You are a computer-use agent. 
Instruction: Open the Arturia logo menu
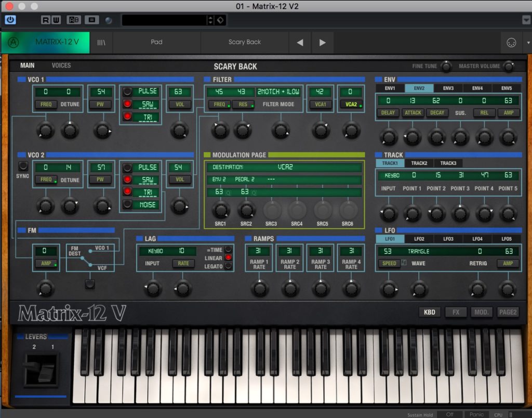pyautogui.click(x=13, y=43)
